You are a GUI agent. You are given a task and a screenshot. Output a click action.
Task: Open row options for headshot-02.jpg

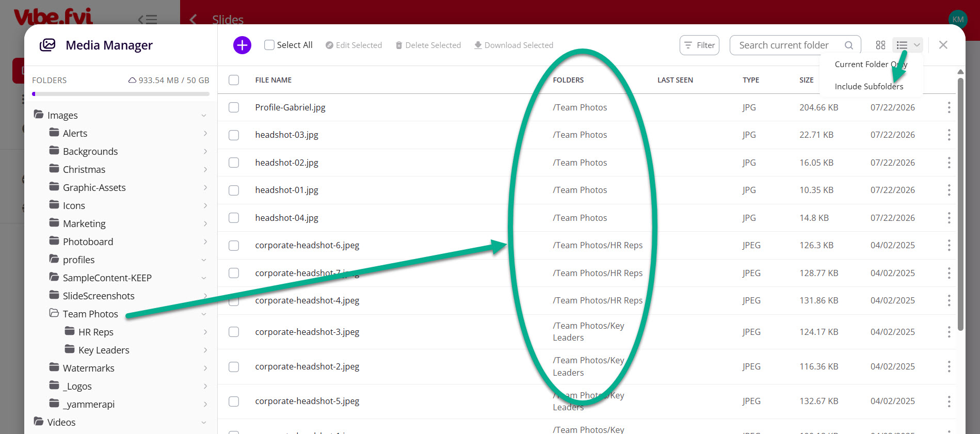(x=949, y=163)
